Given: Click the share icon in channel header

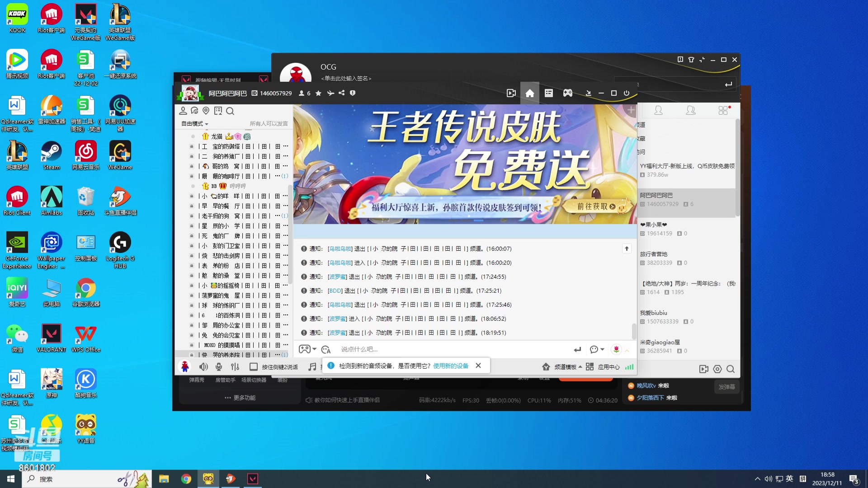Looking at the screenshot, I should [342, 93].
